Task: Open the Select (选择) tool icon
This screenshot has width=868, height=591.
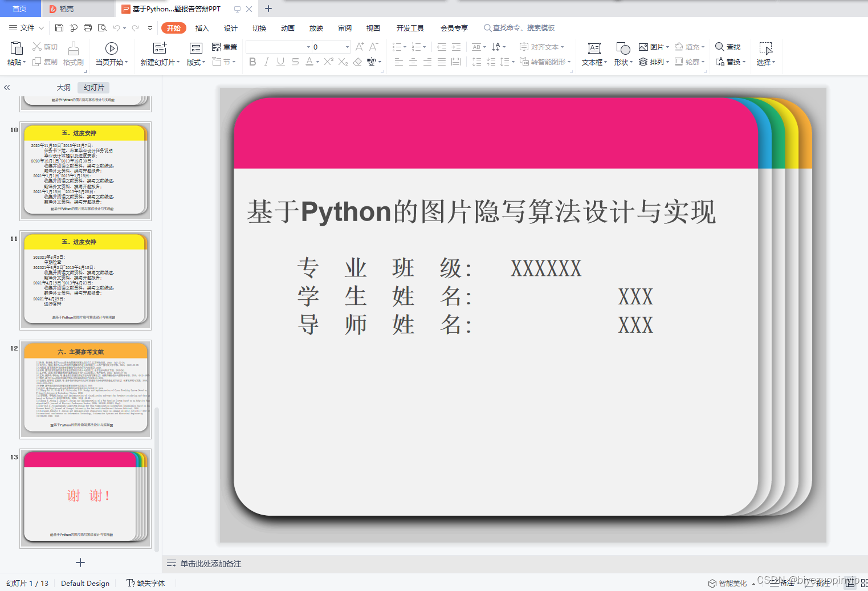Action: pos(766,48)
